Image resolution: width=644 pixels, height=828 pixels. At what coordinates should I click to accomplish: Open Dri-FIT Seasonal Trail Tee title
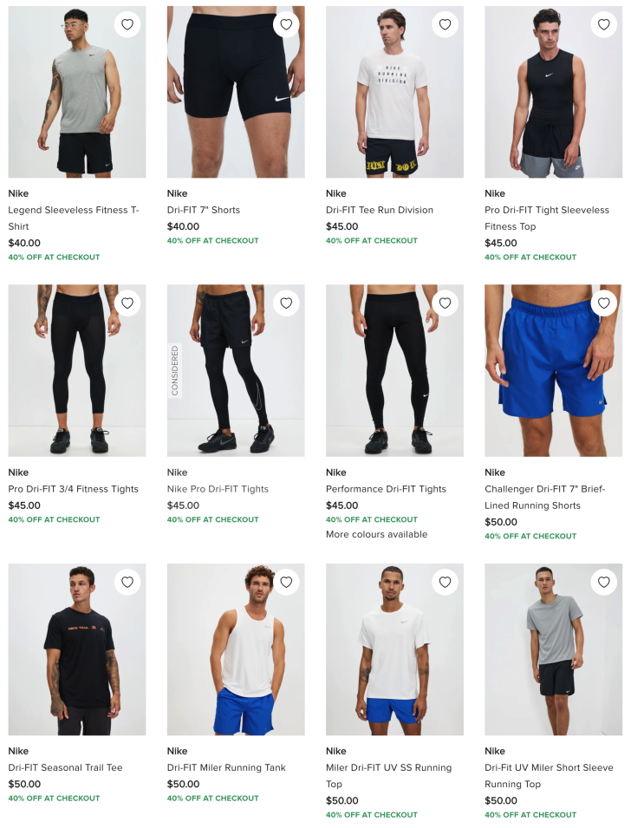coord(66,768)
